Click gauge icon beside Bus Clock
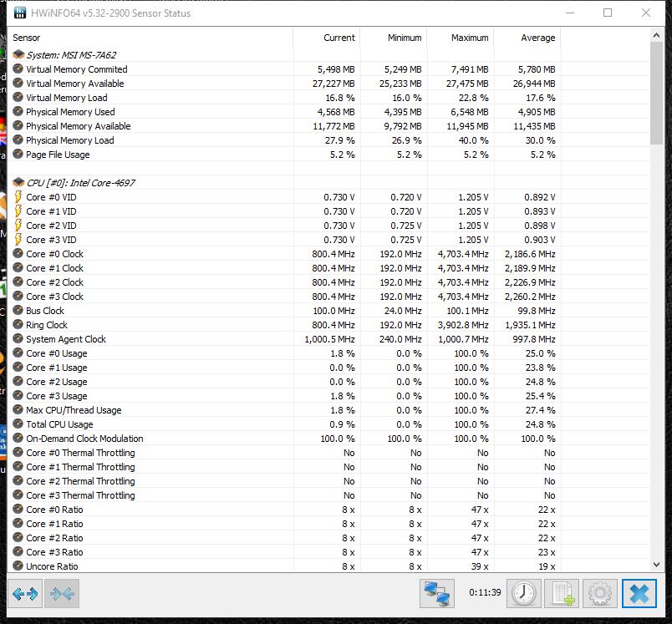Image resolution: width=672 pixels, height=624 pixels. [18, 310]
